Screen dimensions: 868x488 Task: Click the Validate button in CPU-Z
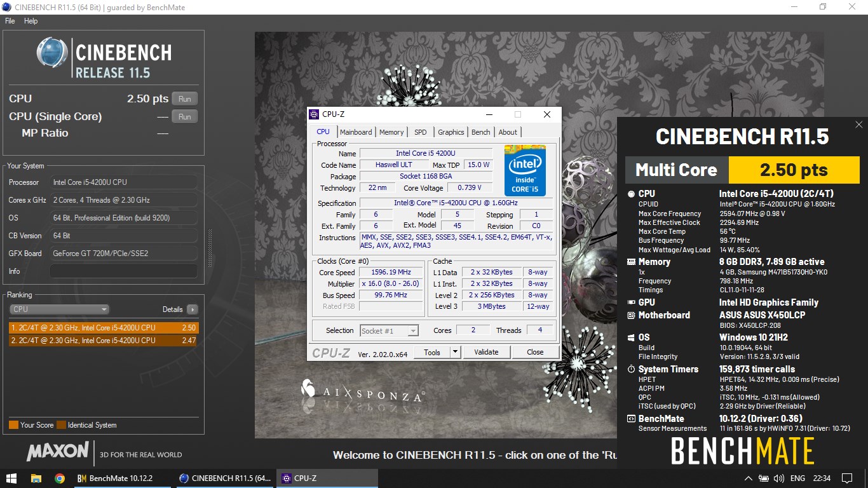click(x=486, y=352)
